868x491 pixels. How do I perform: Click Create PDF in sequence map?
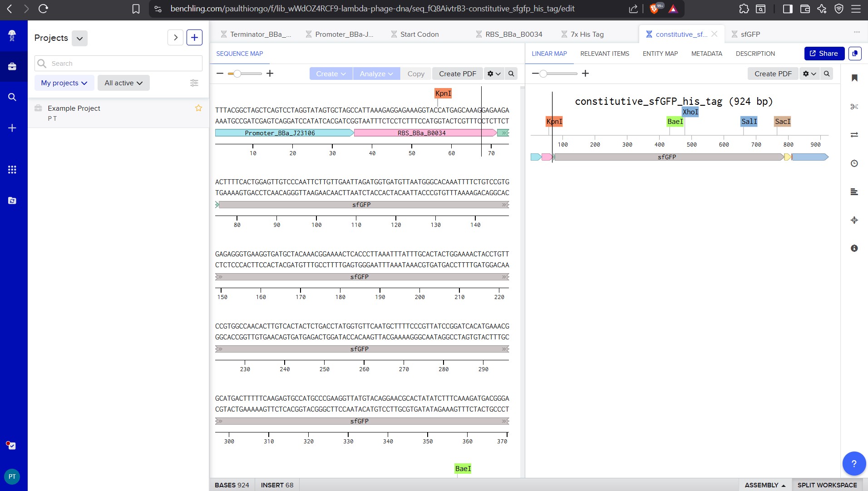(x=457, y=74)
